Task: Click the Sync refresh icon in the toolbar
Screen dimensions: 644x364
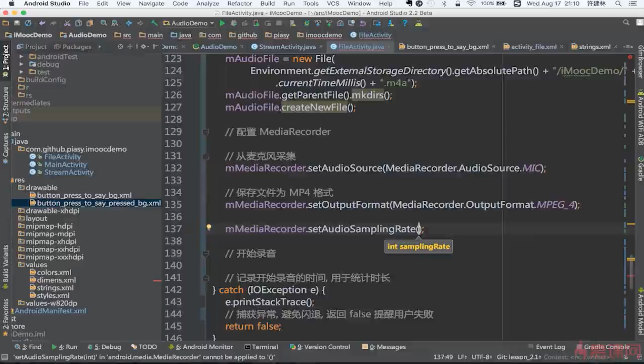Action: click(28, 23)
